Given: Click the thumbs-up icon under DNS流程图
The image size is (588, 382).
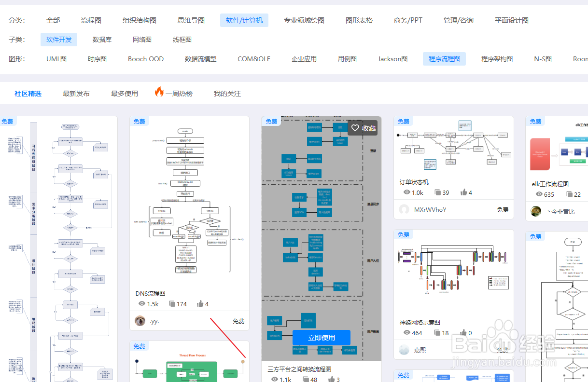Looking at the screenshot, I should (201, 303).
